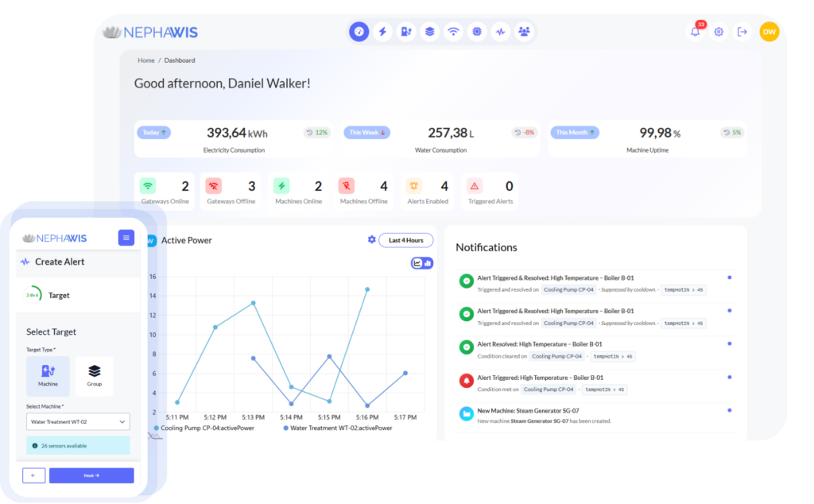
Task: Click the chip sensors nav icon
Action: [x=477, y=32]
